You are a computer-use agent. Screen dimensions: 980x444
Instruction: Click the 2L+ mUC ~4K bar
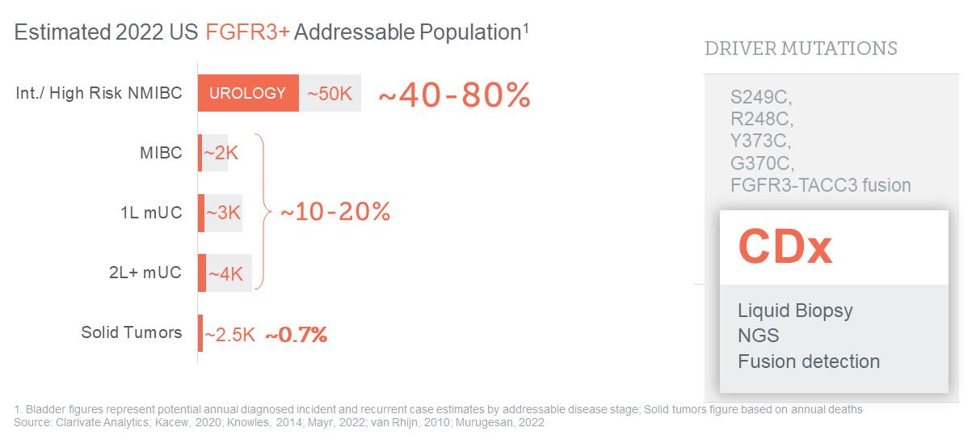point(225,273)
